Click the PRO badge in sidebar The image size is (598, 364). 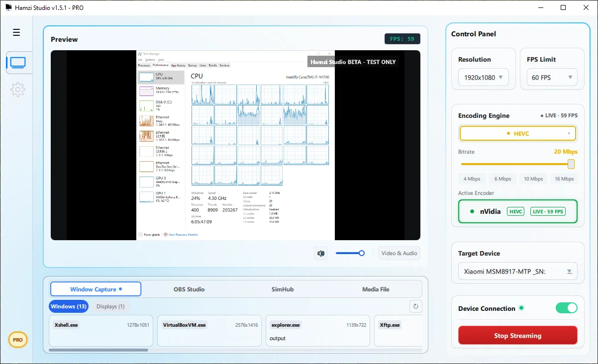(x=18, y=340)
